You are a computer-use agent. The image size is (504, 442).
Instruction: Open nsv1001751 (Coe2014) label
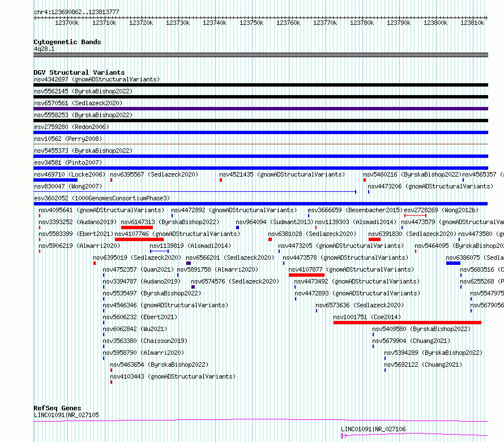point(367,317)
